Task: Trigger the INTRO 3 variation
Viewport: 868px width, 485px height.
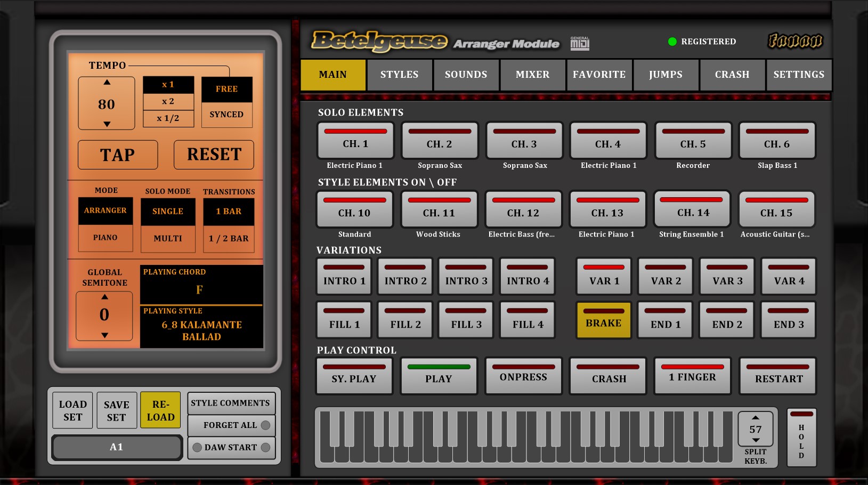Action: coord(466,277)
